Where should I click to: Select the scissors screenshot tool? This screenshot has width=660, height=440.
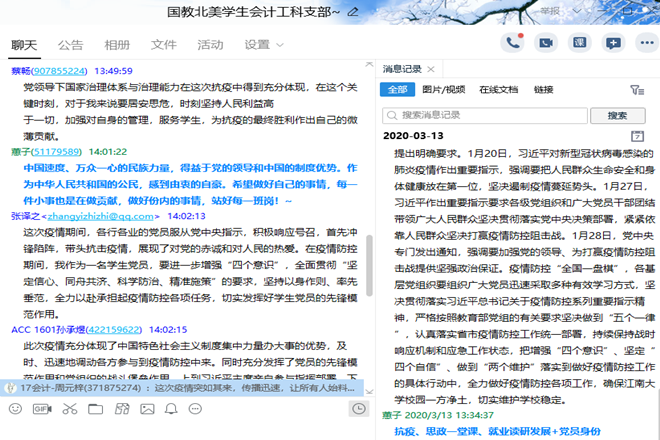(x=69, y=408)
